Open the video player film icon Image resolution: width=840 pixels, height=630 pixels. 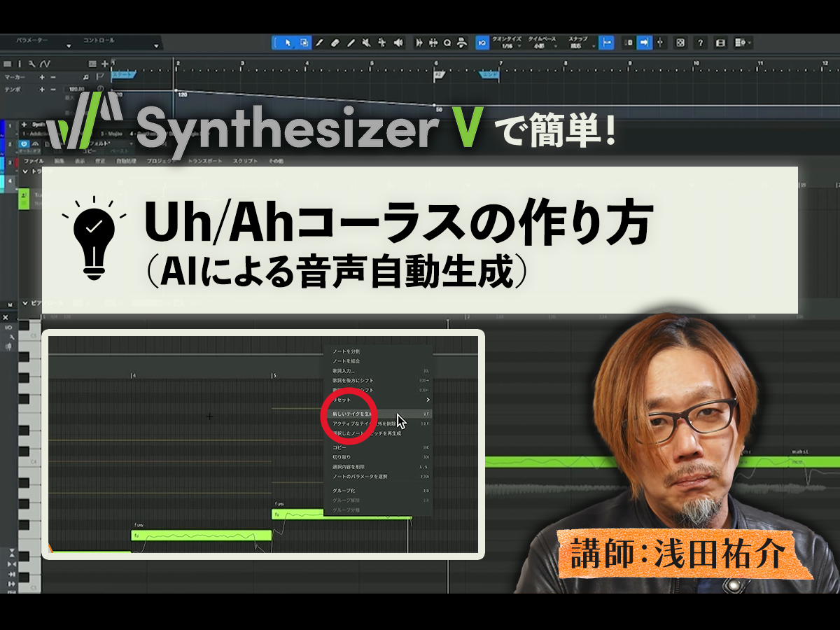720,43
